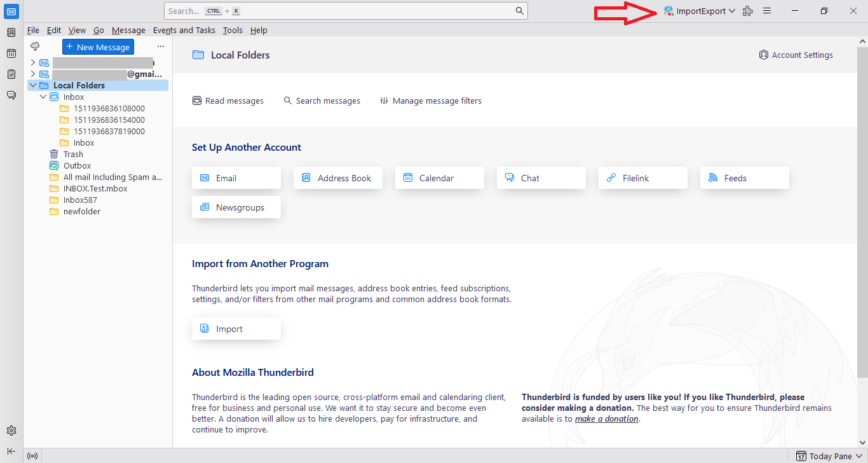Click Search messages

(x=322, y=100)
